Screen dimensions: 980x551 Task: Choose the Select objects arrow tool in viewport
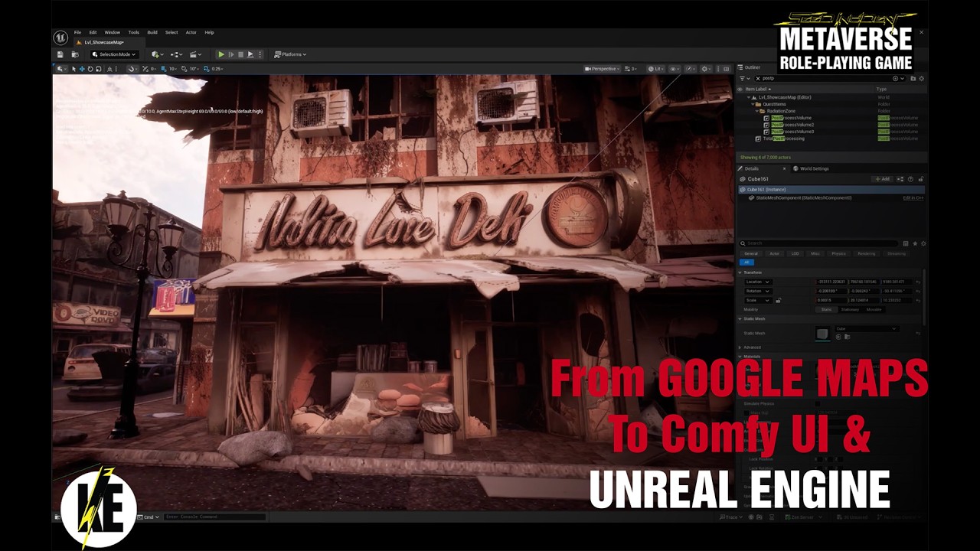pos(73,69)
